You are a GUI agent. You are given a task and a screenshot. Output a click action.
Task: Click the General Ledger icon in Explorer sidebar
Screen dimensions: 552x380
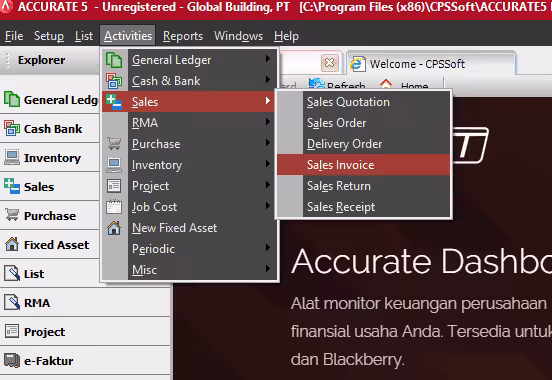pos(12,99)
